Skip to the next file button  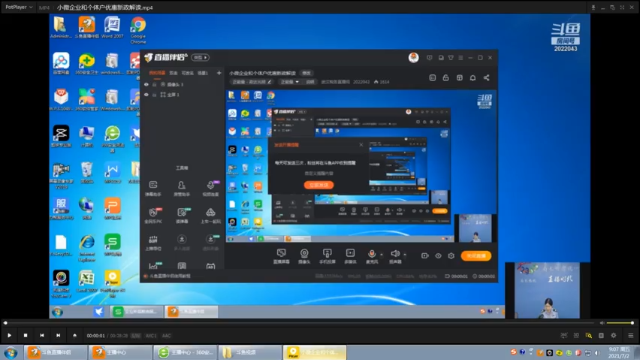pyautogui.click(x=58, y=336)
